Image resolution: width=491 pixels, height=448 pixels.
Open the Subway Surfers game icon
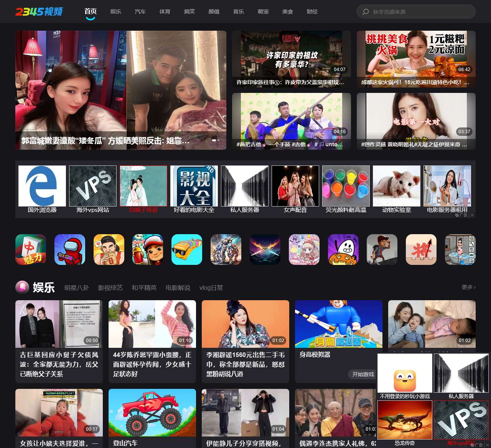tap(148, 250)
